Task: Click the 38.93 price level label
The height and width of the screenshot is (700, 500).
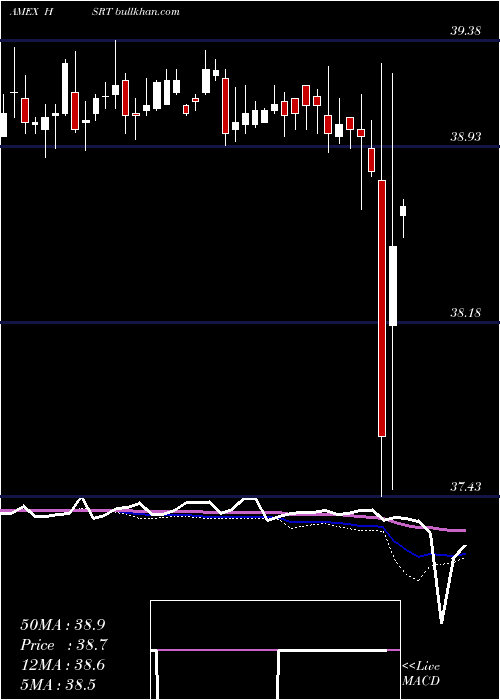Action: [466, 136]
